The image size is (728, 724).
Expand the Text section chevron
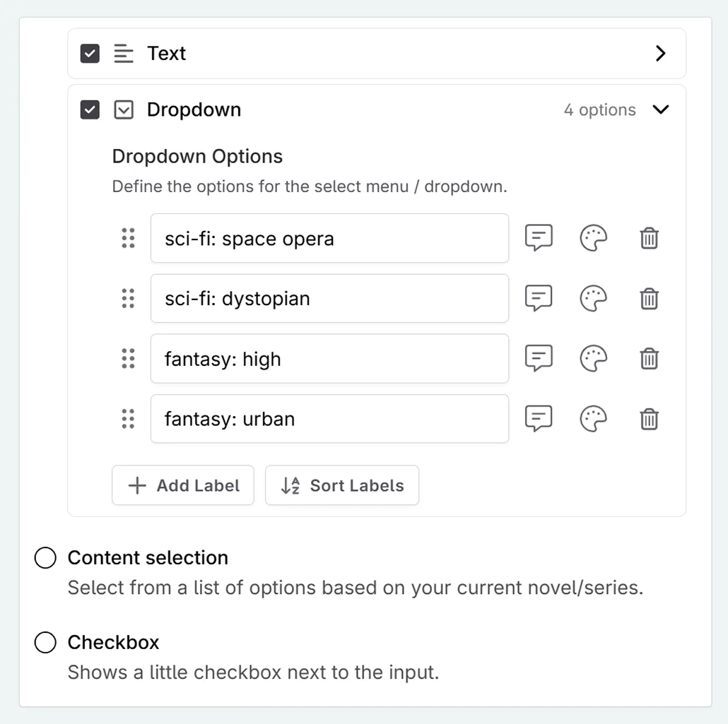[x=660, y=54]
